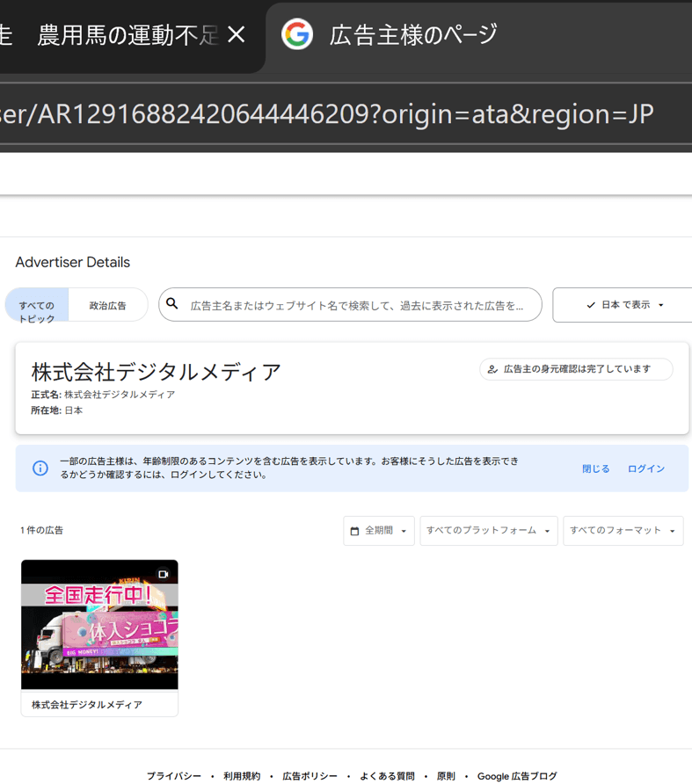Open the プライバシー footer link
Viewport: 692px width, 784px height.
[x=173, y=776]
